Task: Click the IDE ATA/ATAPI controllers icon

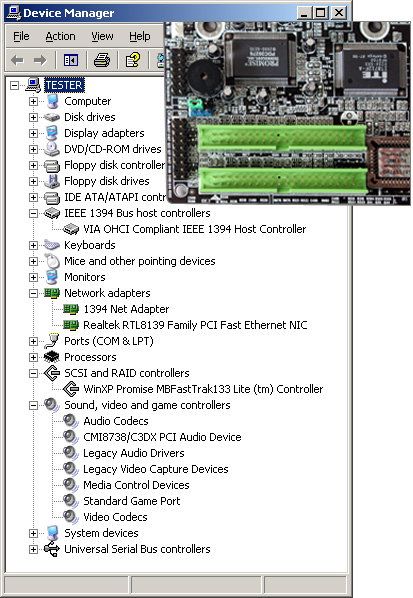Action: pyautogui.click(x=52, y=198)
